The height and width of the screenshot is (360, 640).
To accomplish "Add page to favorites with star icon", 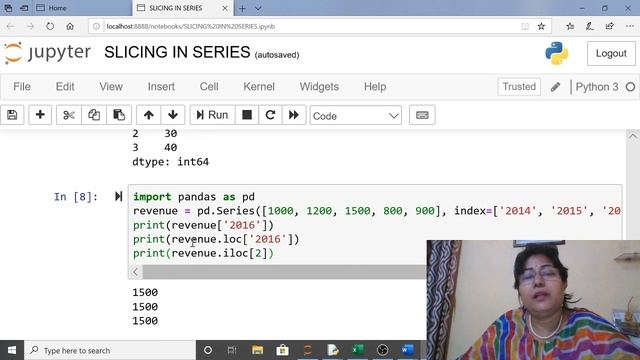I will pyautogui.click(x=541, y=27).
